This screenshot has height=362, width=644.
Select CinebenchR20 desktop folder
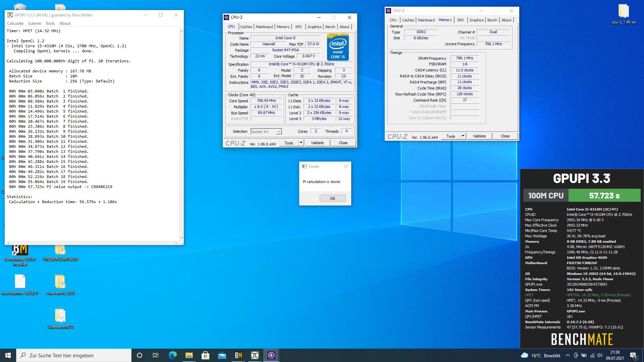pos(60,318)
